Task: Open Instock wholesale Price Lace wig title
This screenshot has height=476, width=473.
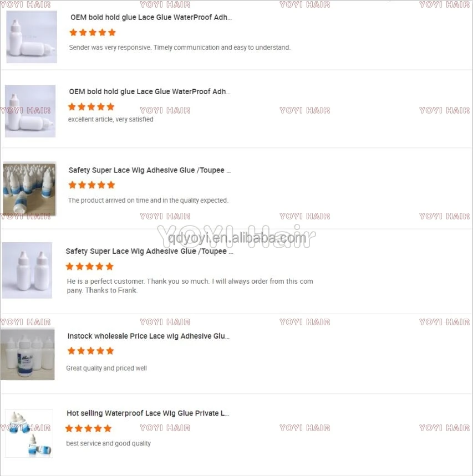Action: point(148,336)
